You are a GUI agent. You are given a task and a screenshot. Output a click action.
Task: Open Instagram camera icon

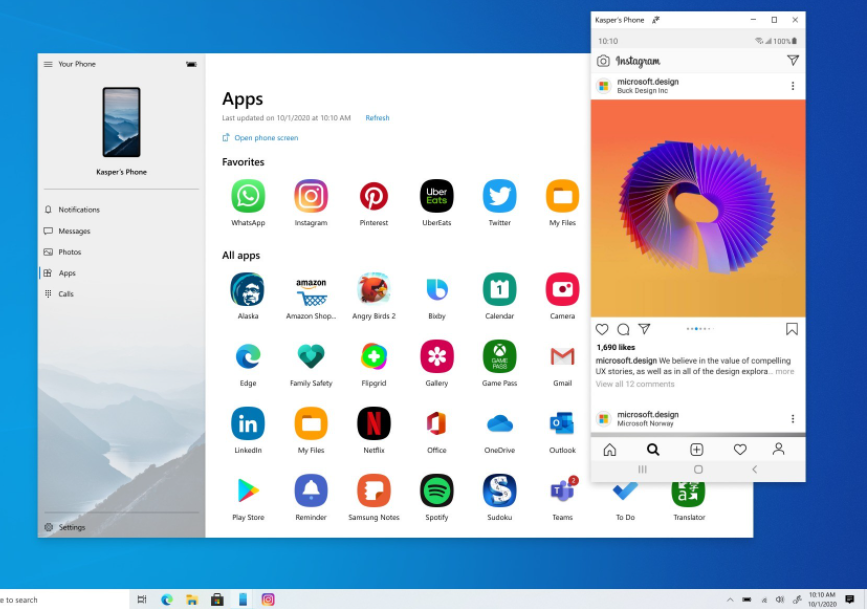[x=603, y=61]
